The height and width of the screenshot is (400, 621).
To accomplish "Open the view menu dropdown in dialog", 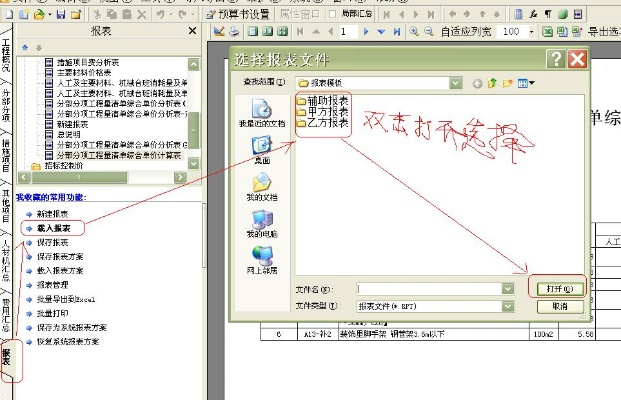I will (x=526, y=81).
